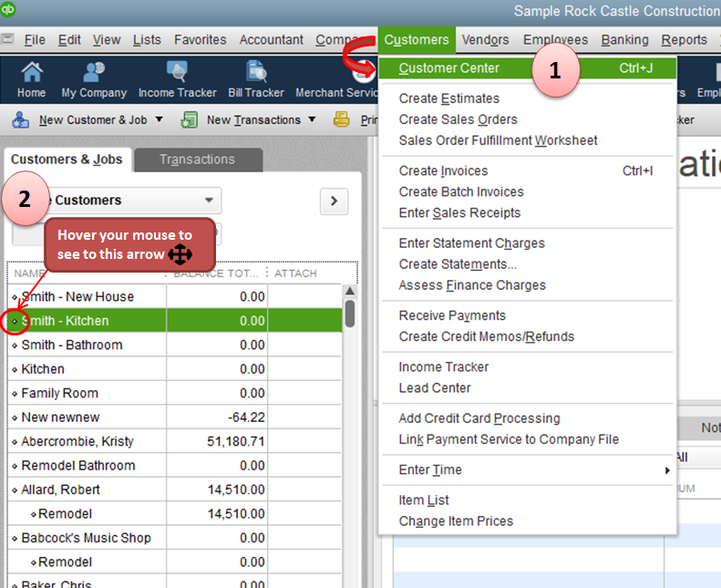This screenshot has height=588, width=721.
Task: Select Remodel Bathroom row
Action: (x=175, y=466)
